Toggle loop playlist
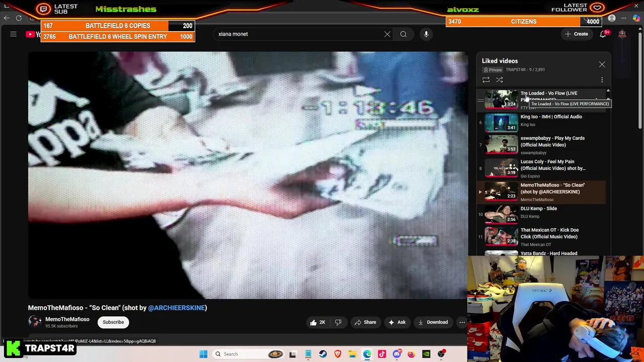The image size is (644, 362). pos(486,80)
